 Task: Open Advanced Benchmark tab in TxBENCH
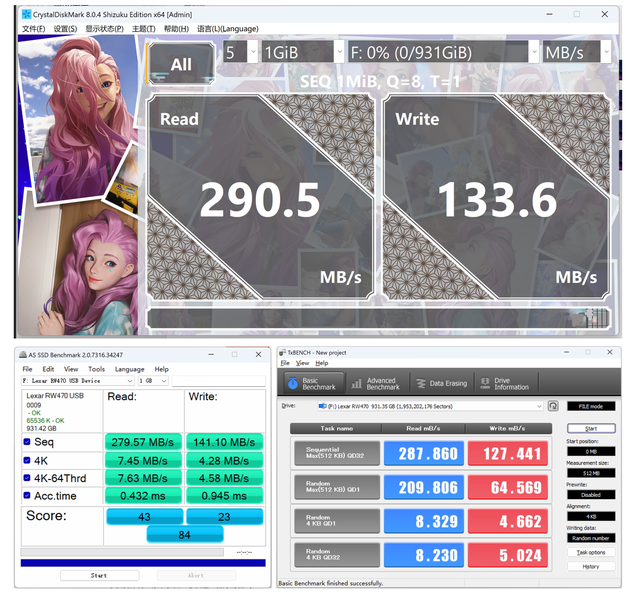click(378, 383)
